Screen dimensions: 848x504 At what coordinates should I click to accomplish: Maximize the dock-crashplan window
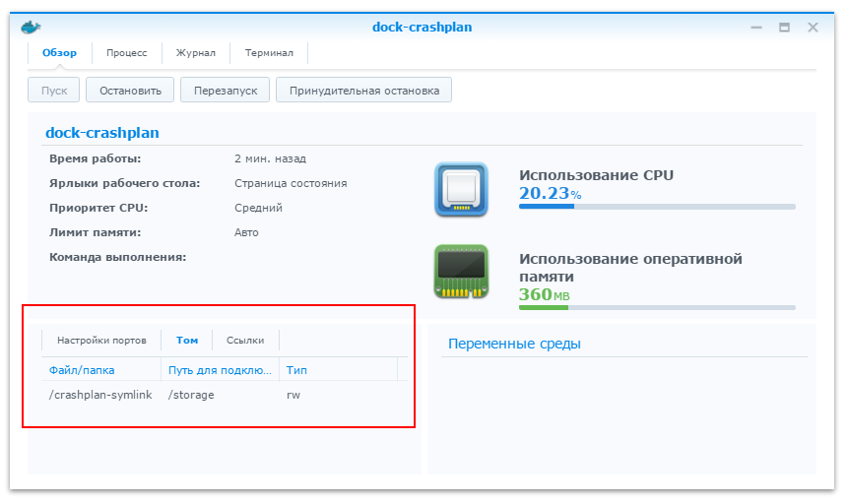784,27
